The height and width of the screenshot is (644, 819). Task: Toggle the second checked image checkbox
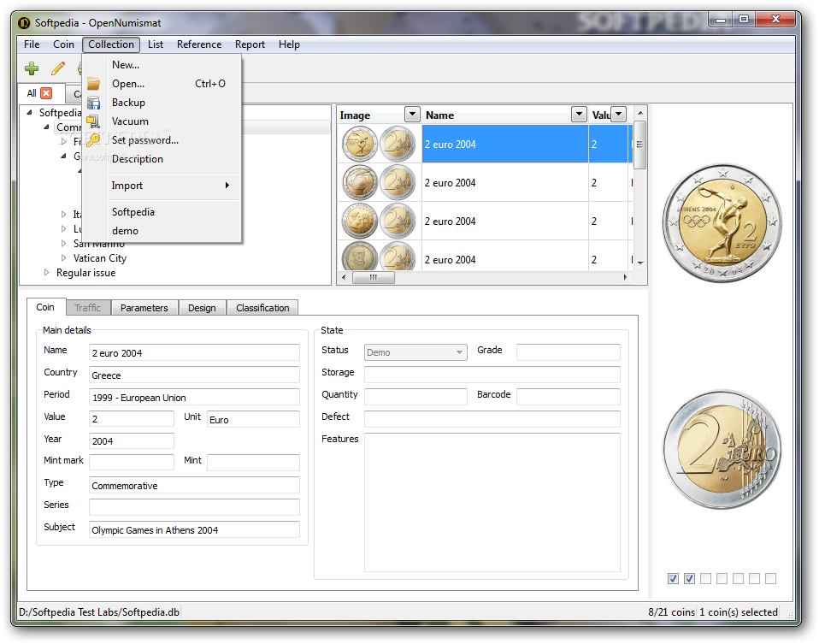(689, 578)
